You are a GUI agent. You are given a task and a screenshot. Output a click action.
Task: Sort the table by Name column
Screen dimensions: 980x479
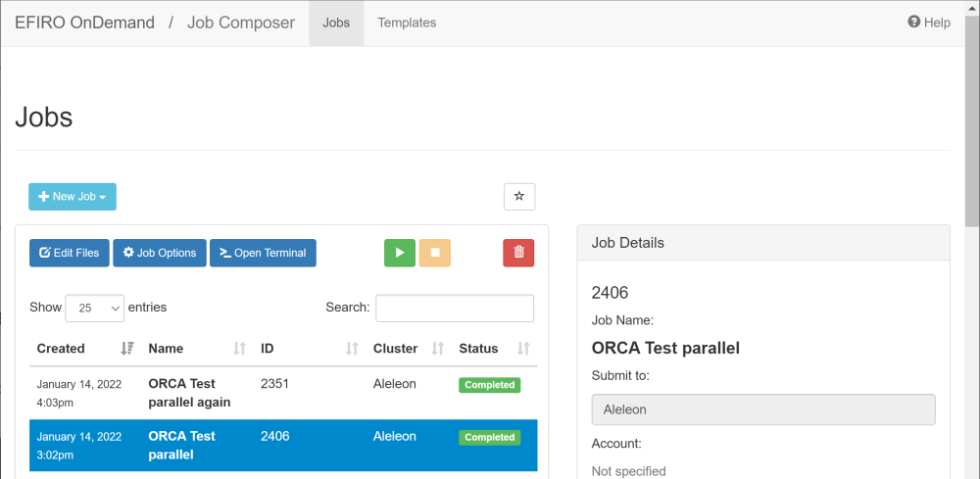pos(239,349)
